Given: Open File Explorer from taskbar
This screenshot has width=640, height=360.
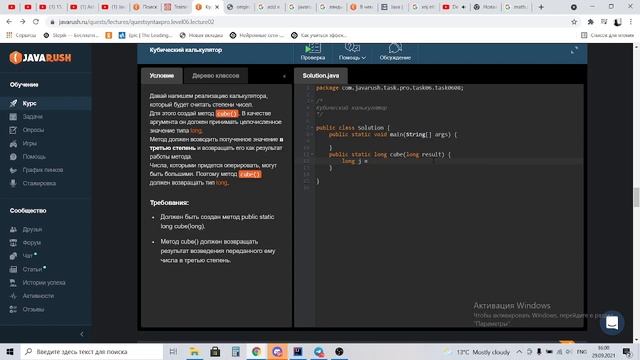Looking at the screenshot, I should click(x=194, y=351).
